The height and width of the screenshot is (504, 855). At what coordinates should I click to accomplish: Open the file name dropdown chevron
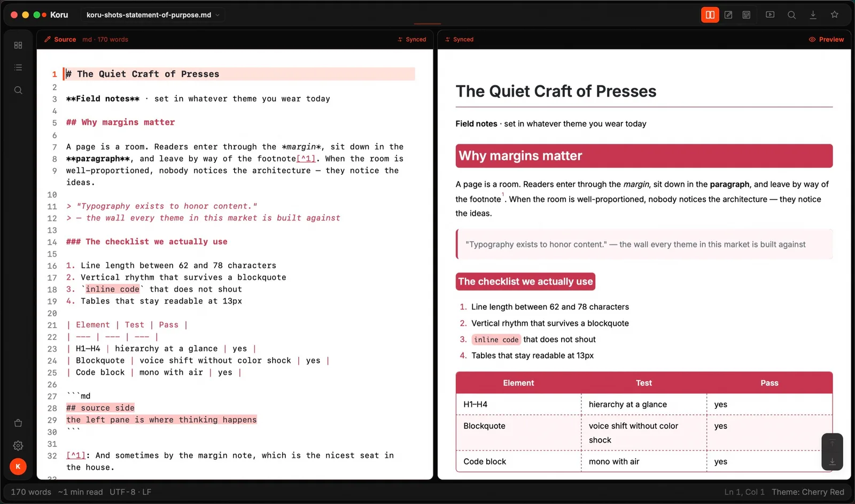point(217,15)
